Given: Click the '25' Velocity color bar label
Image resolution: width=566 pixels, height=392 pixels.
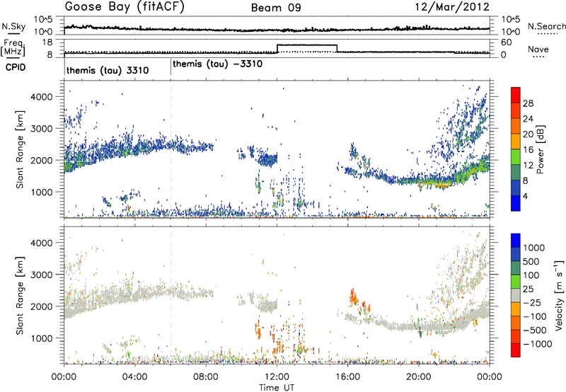Looking at the screenshot, I should click(x=528, y=289).
